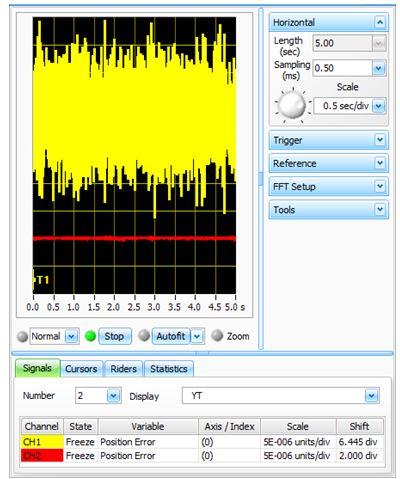Click the Autofit button
Viewport: 400px width, 479px height.
171,336
